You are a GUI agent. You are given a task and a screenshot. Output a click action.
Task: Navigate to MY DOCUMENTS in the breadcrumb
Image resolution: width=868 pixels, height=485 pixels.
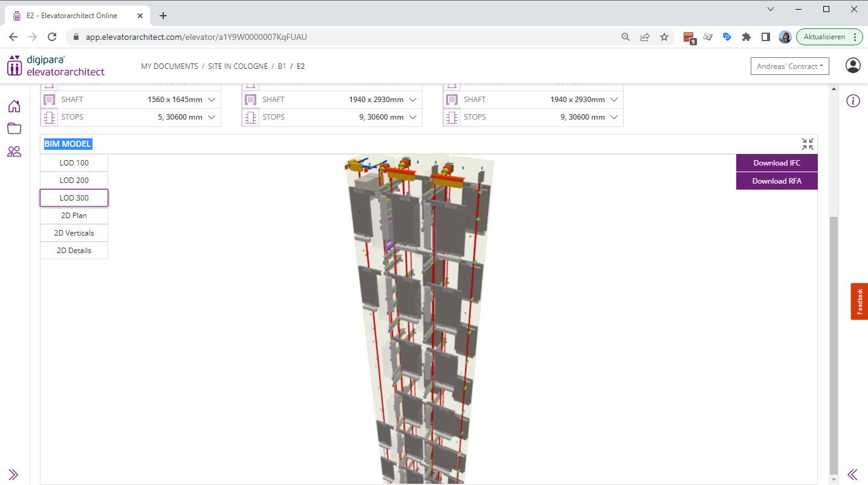point(169,66)
